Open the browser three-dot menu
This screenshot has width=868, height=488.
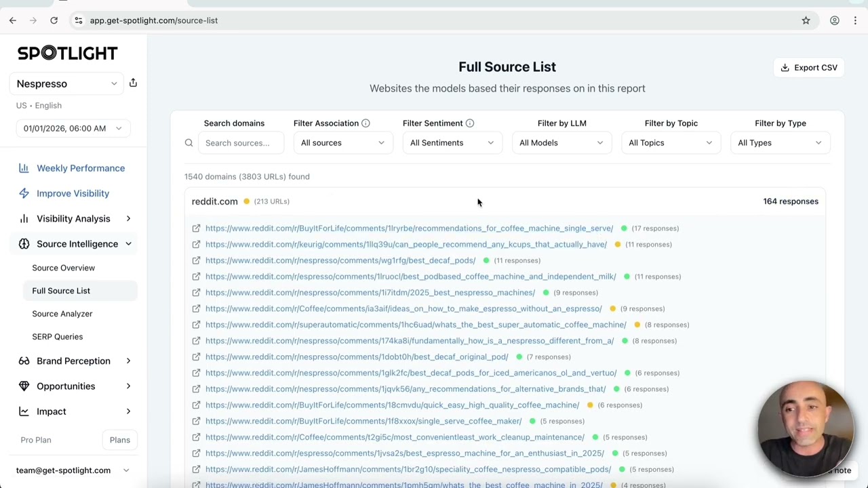point(855,20)
